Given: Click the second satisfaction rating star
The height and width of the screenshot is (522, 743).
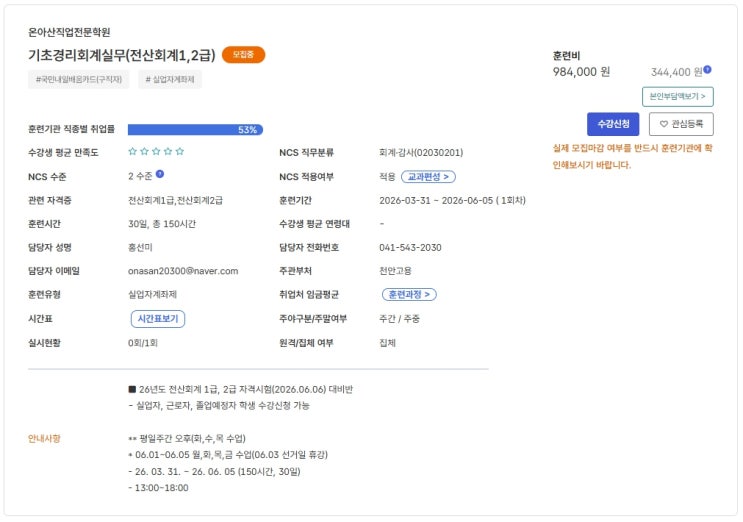Looking at the screenshot, I should click(145, 152).
